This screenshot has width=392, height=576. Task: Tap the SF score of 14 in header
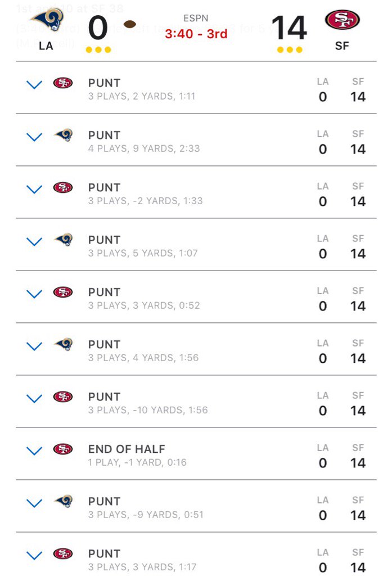(289, 28)
